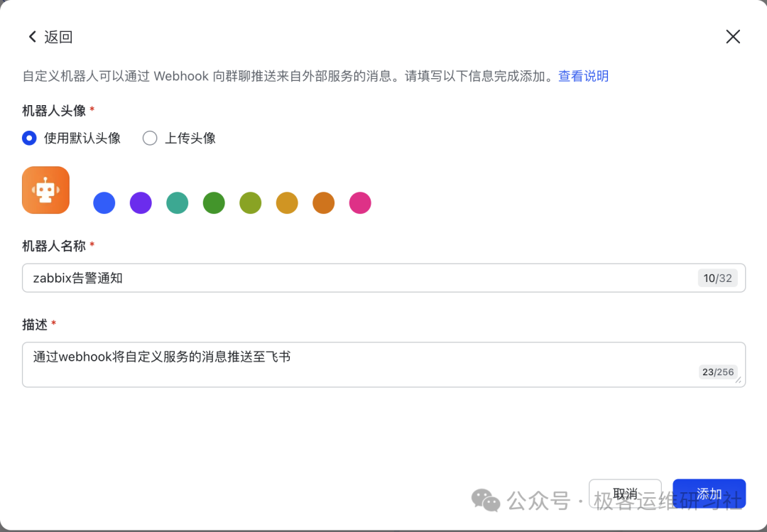
Task: Choose the 上传头像 radio option
Action: (150, 139)
